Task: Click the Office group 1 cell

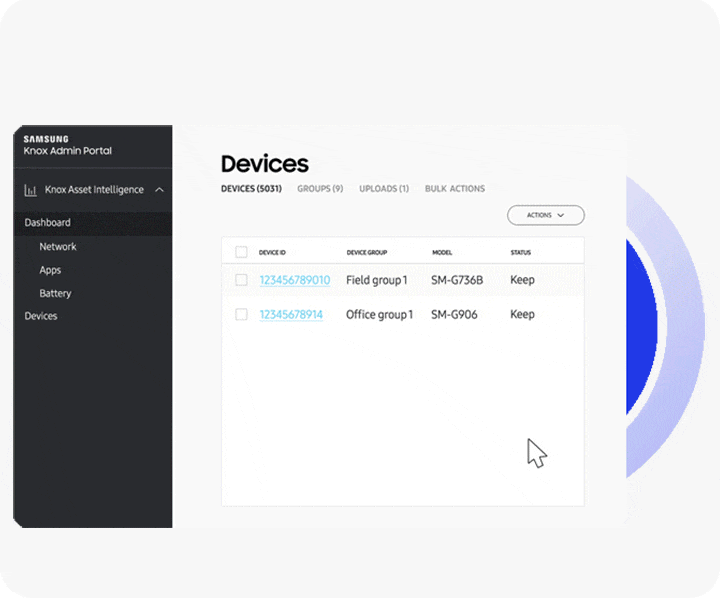Action: pyautogui.click(x=379, y=315)
